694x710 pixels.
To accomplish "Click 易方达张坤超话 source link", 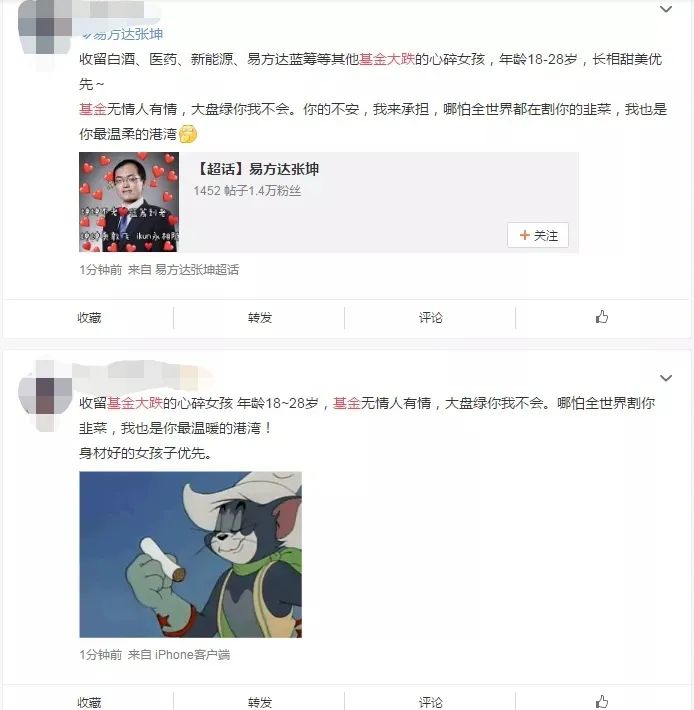I will [x=197, y=270].
